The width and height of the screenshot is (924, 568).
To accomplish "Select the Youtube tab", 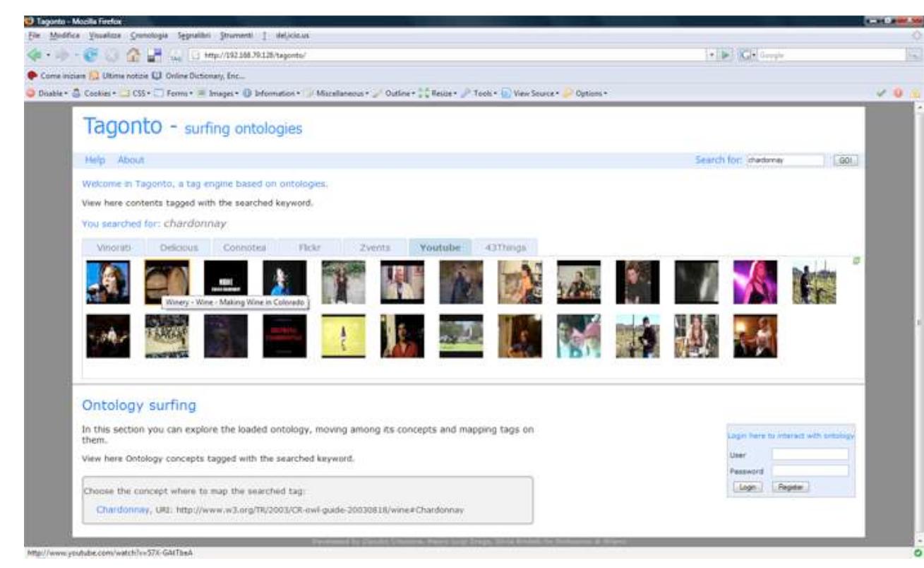I will point(440,247).
